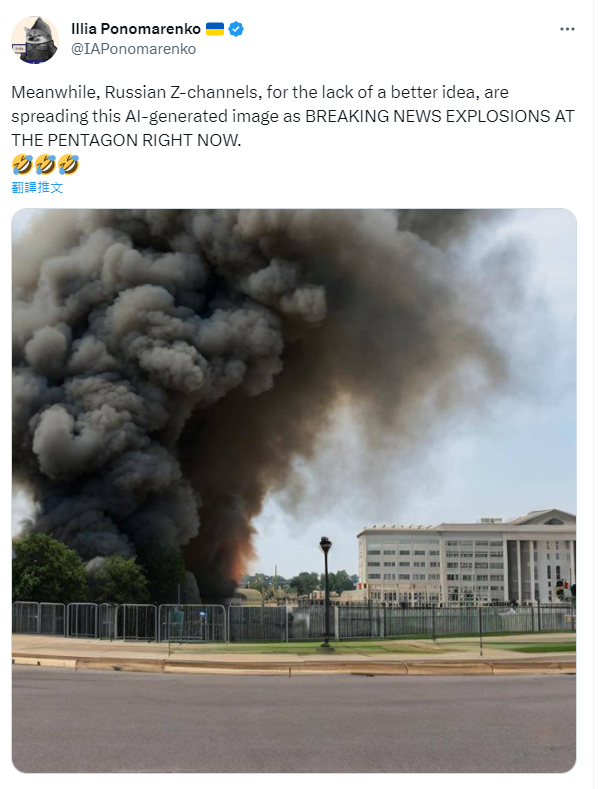Click the Ukrainian flag emoji beside the name

pos(215,29)
